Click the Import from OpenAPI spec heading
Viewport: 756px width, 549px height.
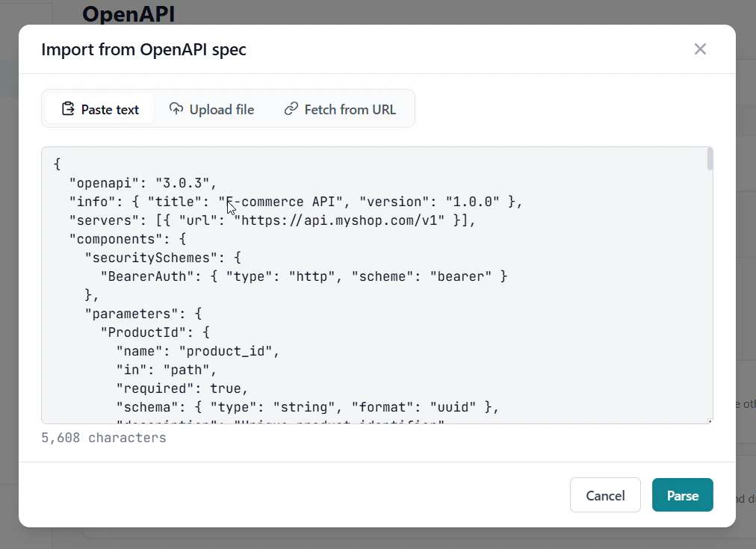143,49
